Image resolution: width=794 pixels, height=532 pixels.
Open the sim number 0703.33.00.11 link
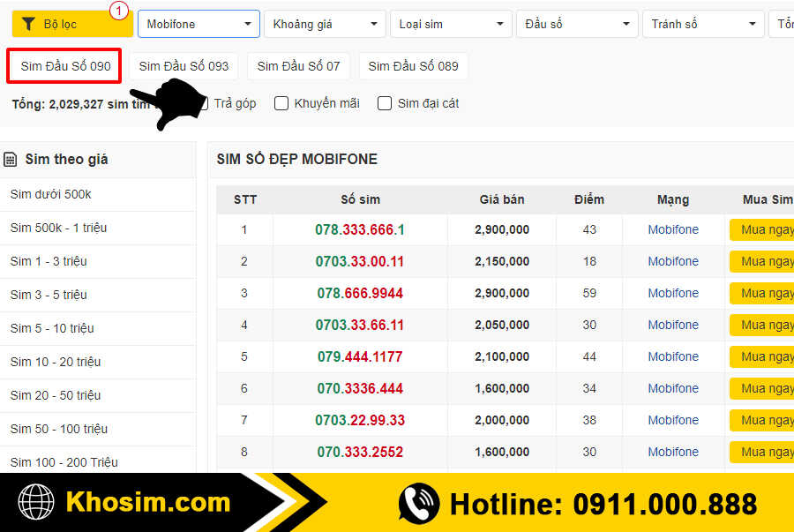coord(360,261)
